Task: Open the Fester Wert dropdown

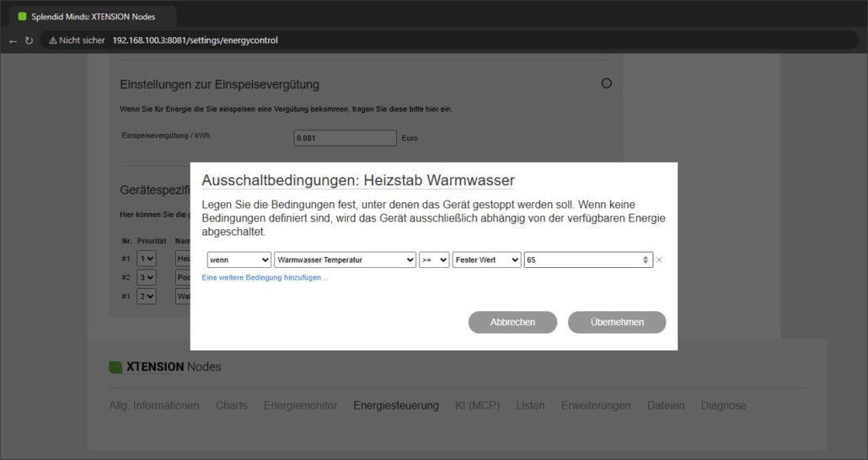Action: [486, 259]
